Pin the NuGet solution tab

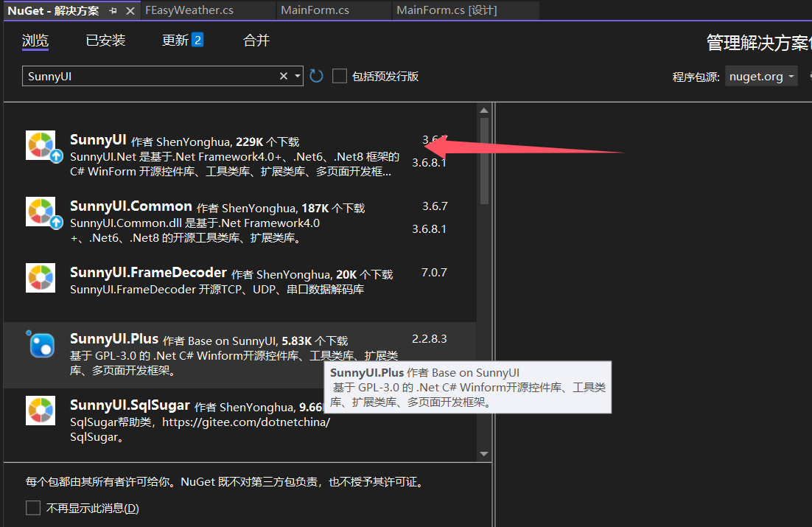click(113, 10)
